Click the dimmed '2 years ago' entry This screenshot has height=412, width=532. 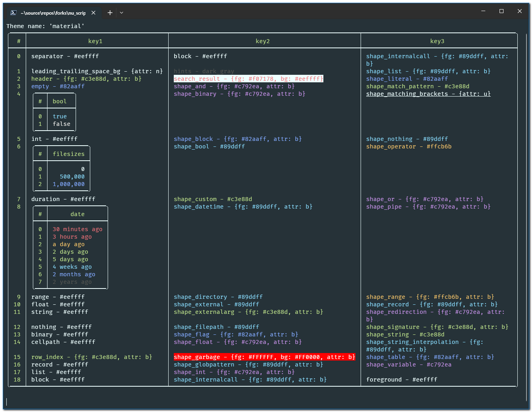[72, 282]
